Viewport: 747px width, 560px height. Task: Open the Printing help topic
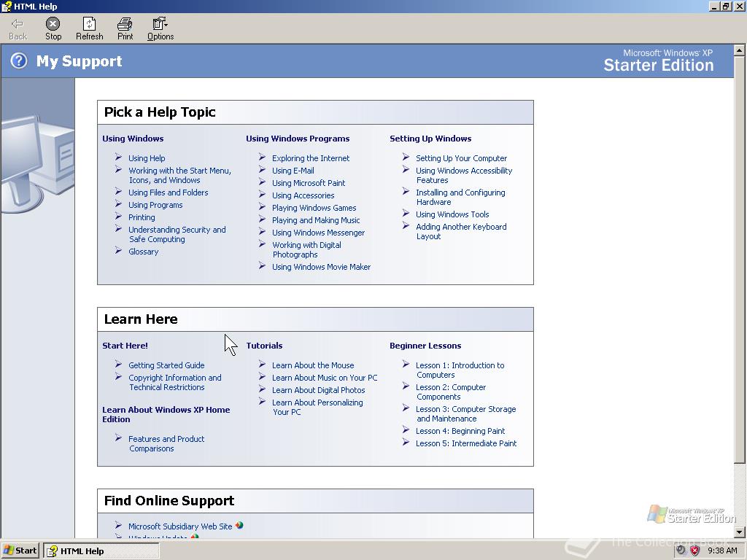142,217
